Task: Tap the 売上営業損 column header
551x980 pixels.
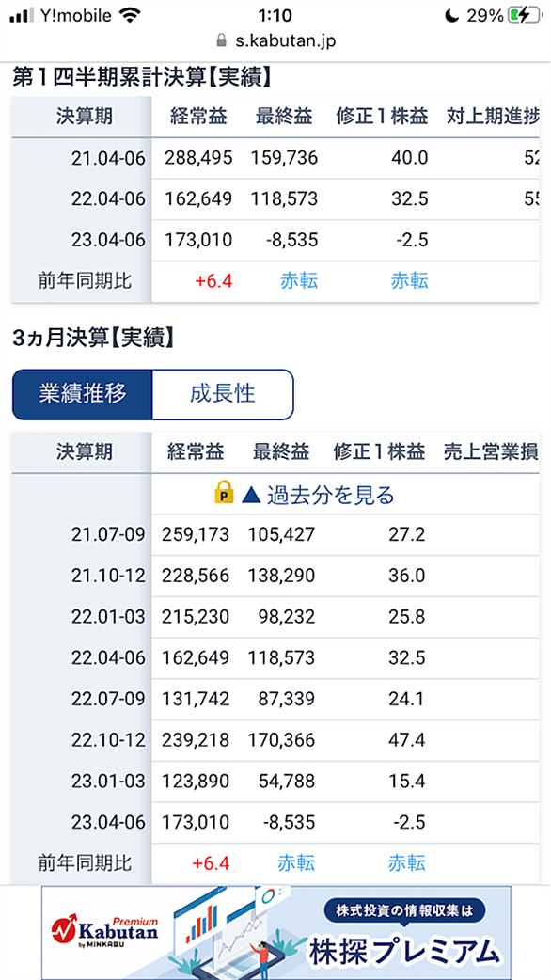Action: pyautogui.click(x=491, y=450)
